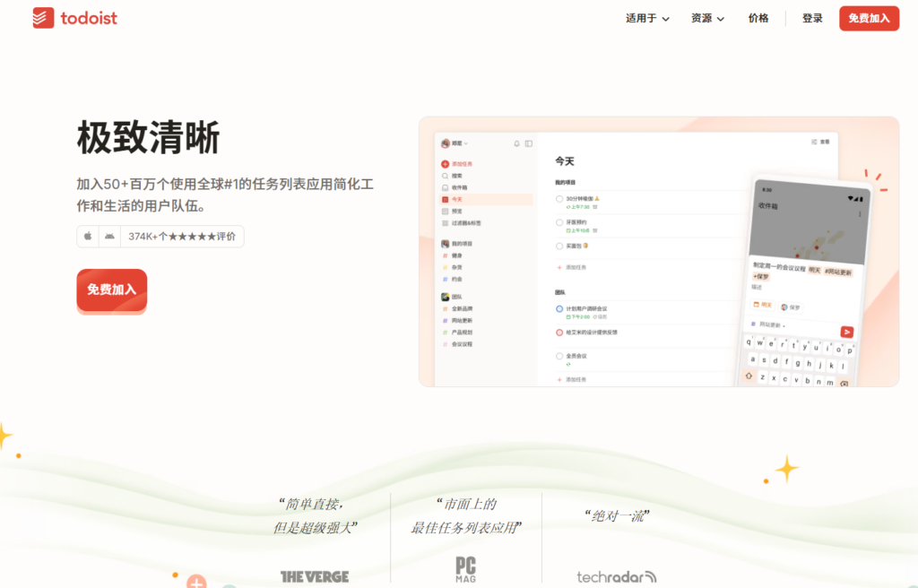
Task: Tap the red send arrow on the phone
Action: point(847,332)
